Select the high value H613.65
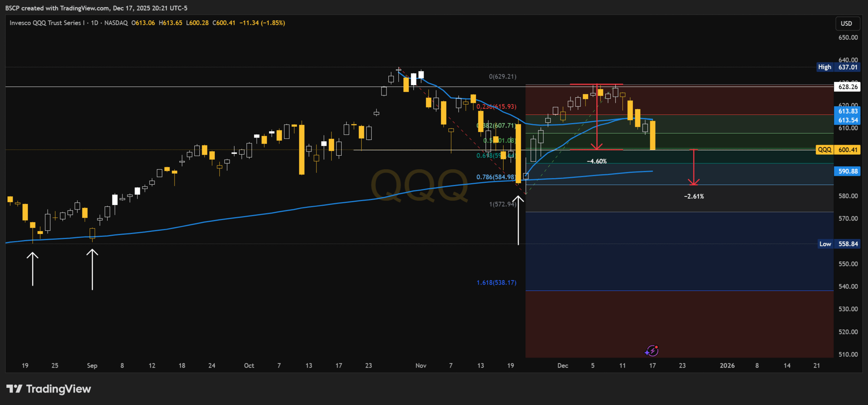Screen dimensions: 868x405 [170, 23]
